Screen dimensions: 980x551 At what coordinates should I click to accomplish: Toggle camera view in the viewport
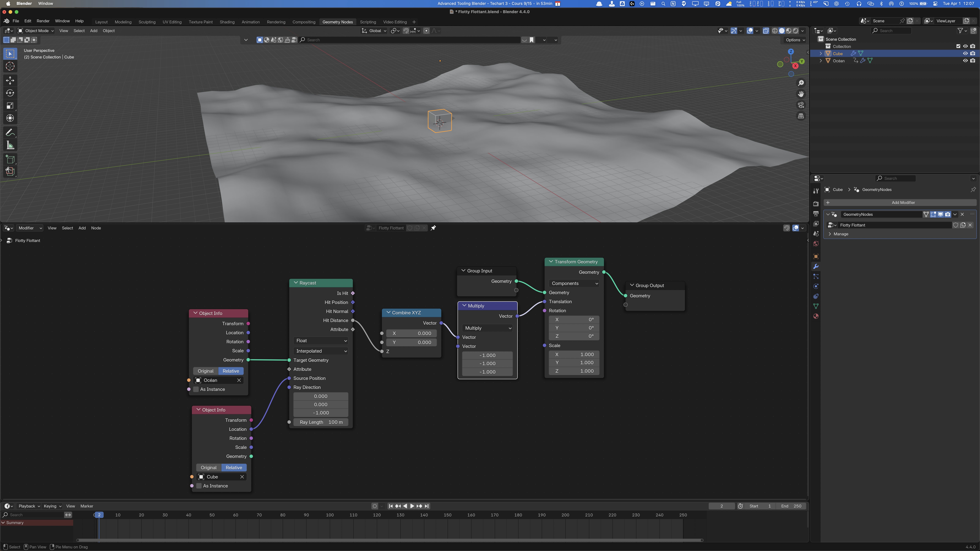801,105
